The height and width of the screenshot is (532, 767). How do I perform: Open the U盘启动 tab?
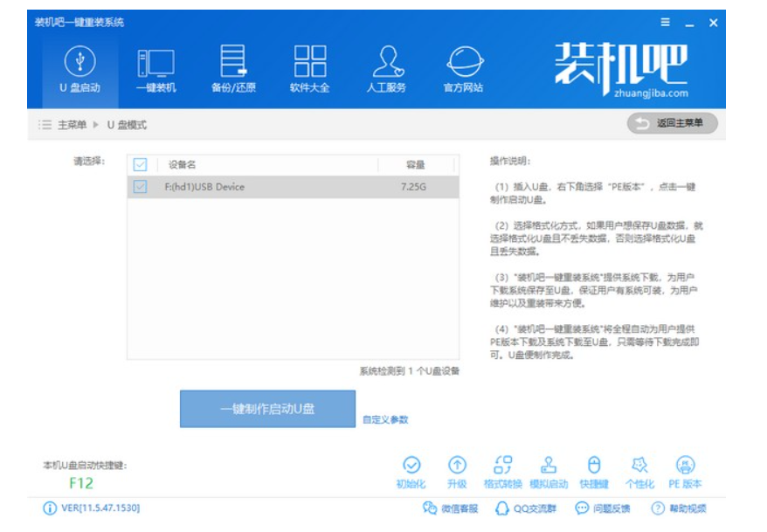click(x=80, y=70)
